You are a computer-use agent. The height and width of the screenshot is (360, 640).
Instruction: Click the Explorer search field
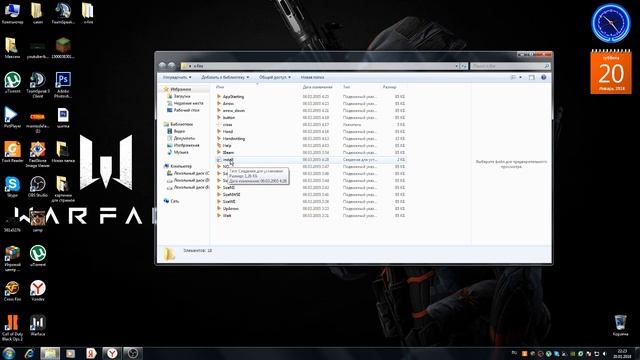[x=510, y=66]
